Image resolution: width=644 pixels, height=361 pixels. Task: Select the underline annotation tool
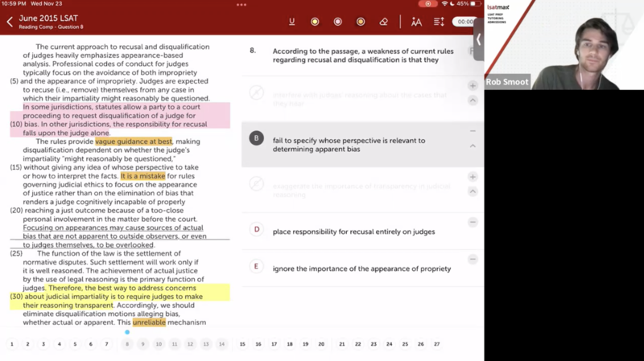click(291, 22)
